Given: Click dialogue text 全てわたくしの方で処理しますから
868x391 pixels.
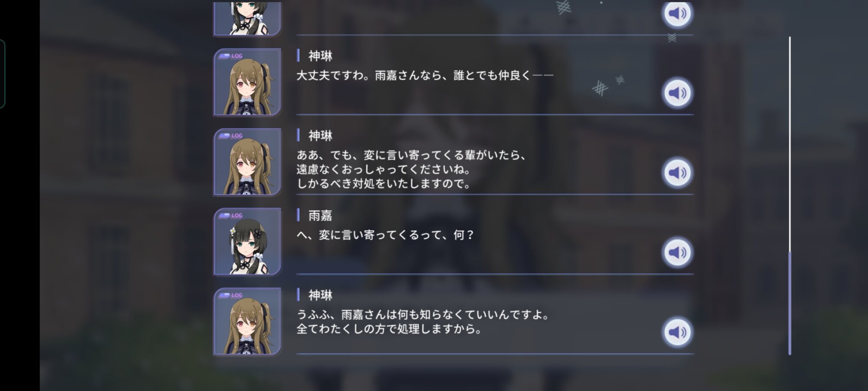Looking at the screenshot, I should click(389, 329).
